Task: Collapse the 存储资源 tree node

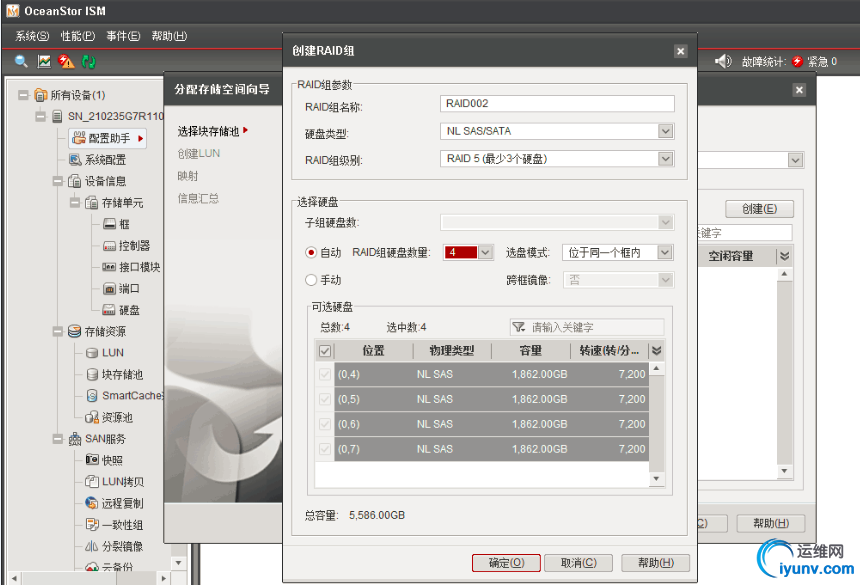Action: [x=58, y=331]
